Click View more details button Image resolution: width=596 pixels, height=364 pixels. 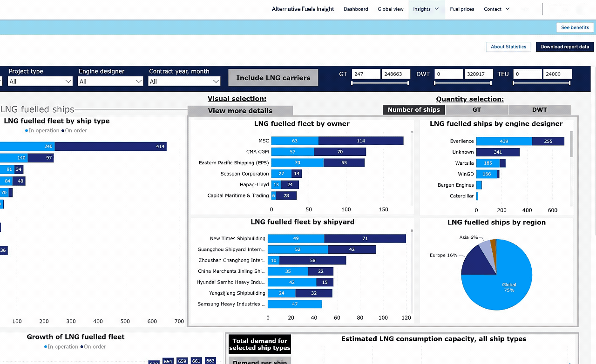click(x=240, y=111)
